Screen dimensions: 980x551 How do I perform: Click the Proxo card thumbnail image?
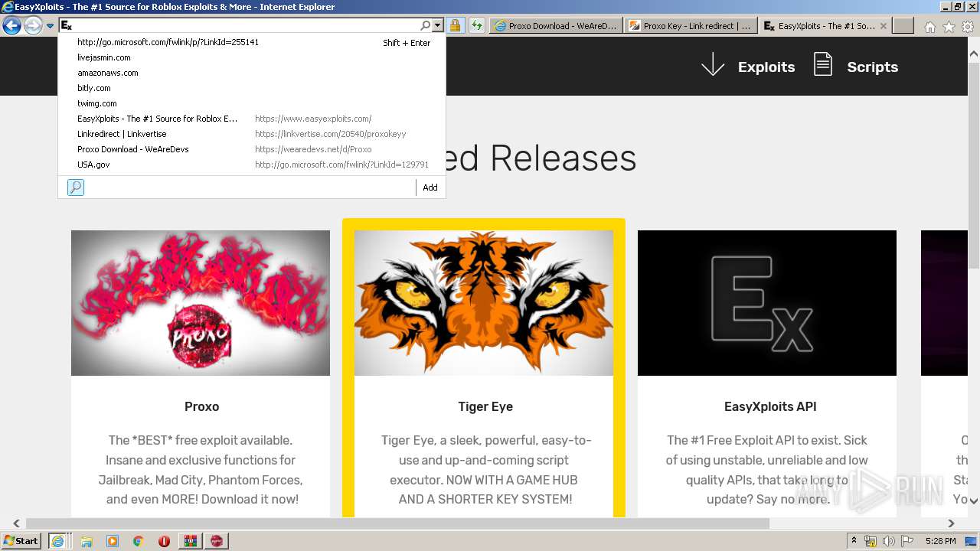coord(201,303)
